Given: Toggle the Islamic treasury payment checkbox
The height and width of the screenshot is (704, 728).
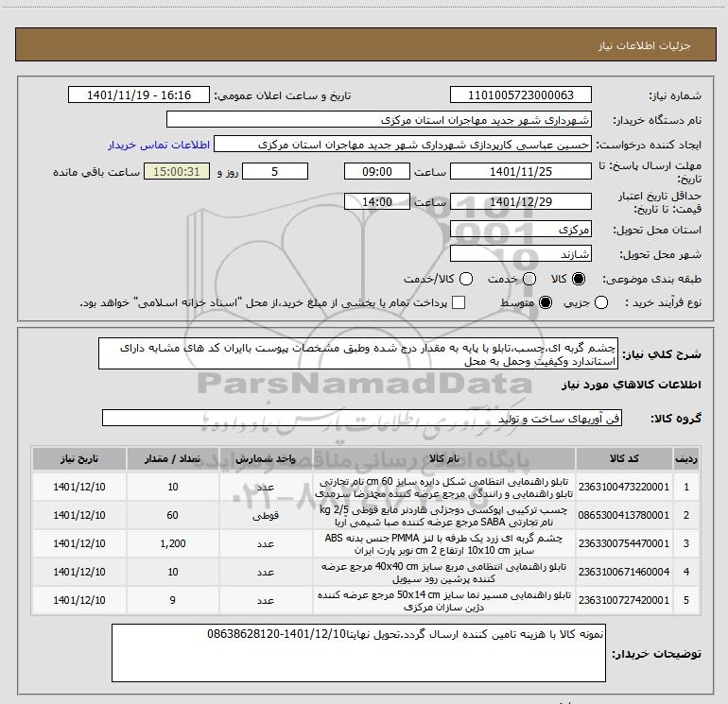Looking at the screenshot, I should [459, 302].
